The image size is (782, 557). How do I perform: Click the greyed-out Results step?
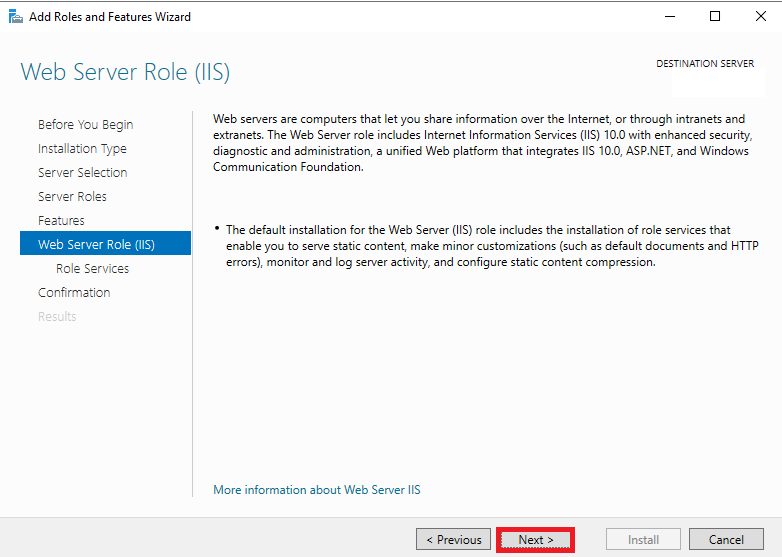pyautogui.click(x=57, y=316)
